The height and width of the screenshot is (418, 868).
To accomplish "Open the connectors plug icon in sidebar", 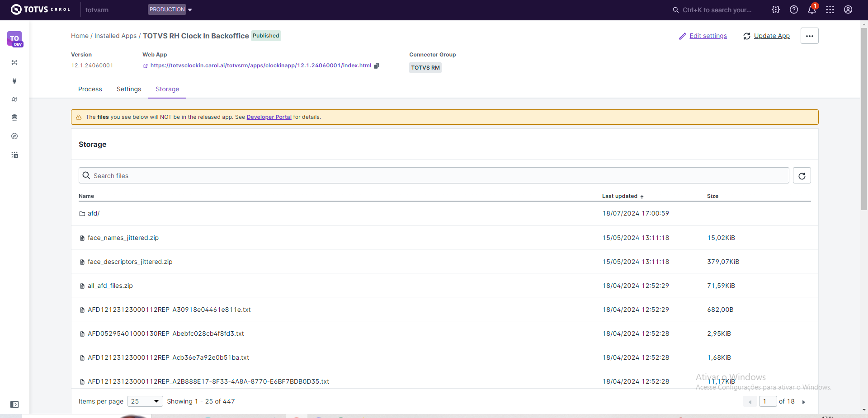I will pos(14,81).
